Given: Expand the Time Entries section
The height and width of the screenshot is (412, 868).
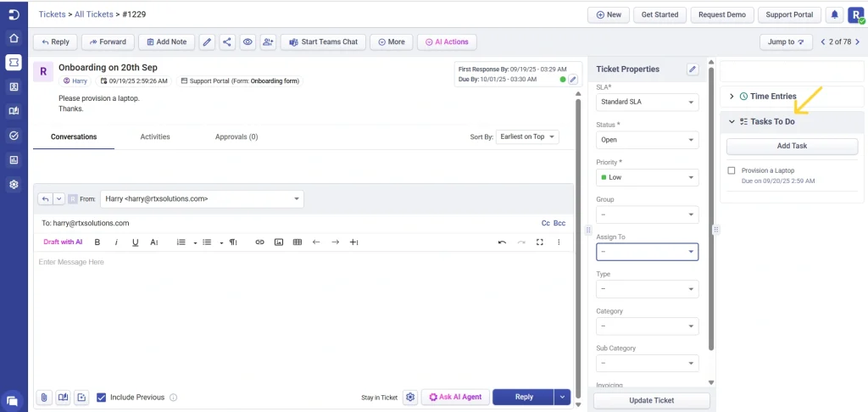Looking at the screenshot, I should (732, 97).
